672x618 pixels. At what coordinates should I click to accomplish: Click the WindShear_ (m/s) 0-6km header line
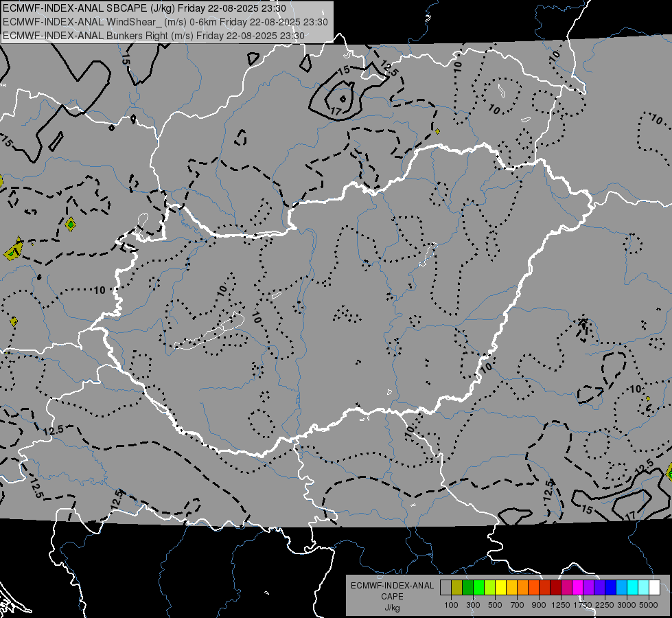(165, 22)
